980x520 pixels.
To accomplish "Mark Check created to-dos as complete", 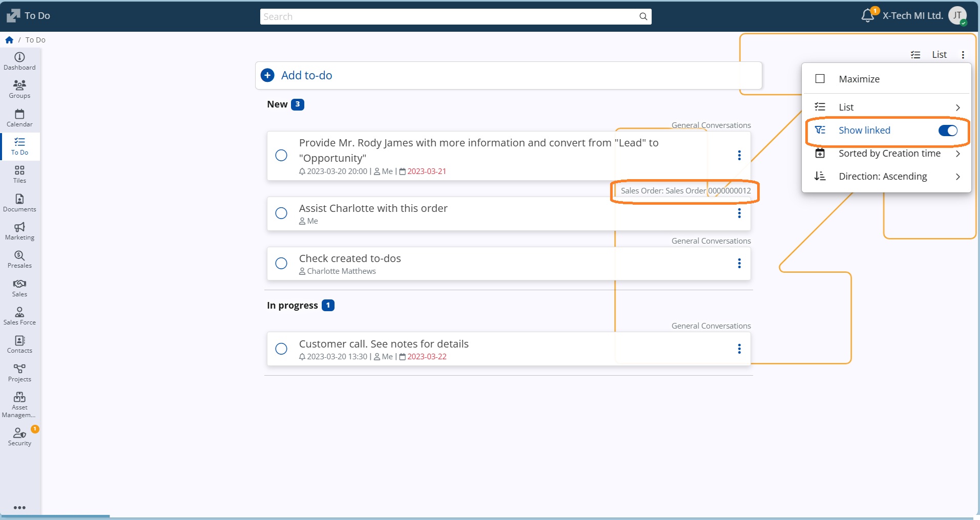I will [281, 263].
